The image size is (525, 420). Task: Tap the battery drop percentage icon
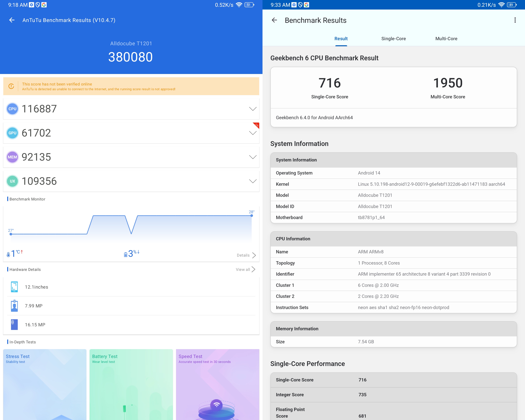(126, 255)
